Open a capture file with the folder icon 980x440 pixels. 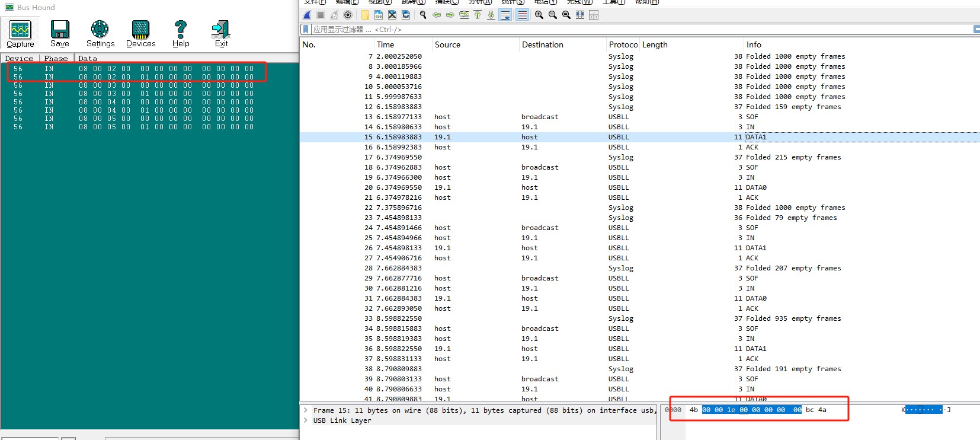tap(365, 15)
